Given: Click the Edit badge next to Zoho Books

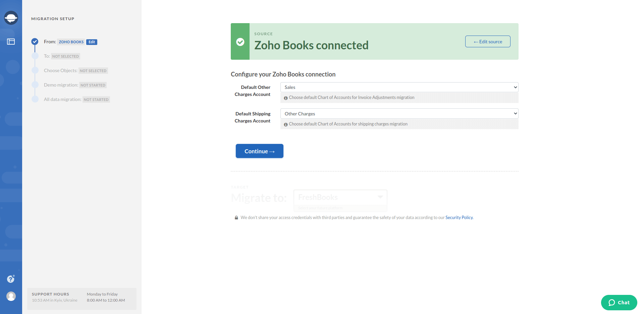Looking at the screenshot, I should (92, 42).
